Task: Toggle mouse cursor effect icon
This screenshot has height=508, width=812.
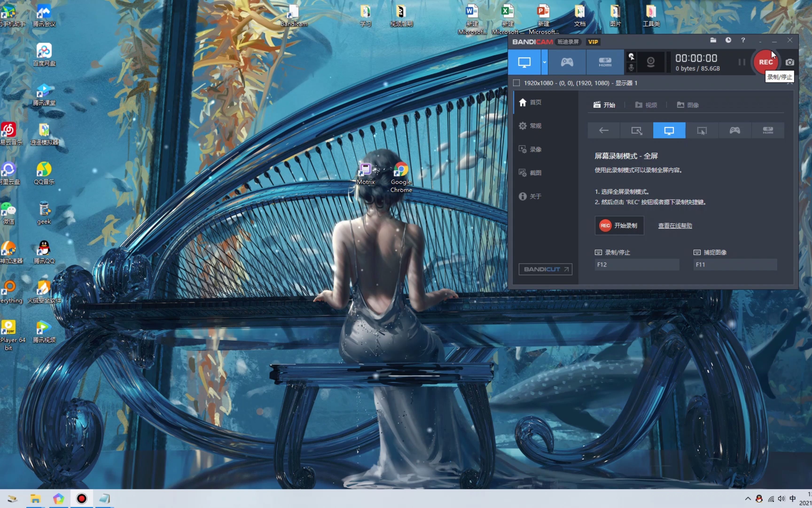Action: (631, 56)
